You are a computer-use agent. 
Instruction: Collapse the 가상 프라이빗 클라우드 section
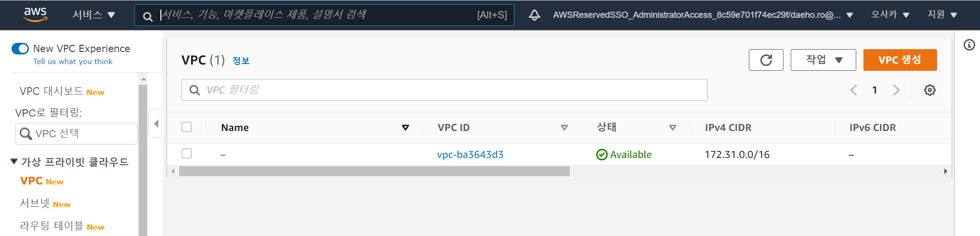tap(14, 161)
